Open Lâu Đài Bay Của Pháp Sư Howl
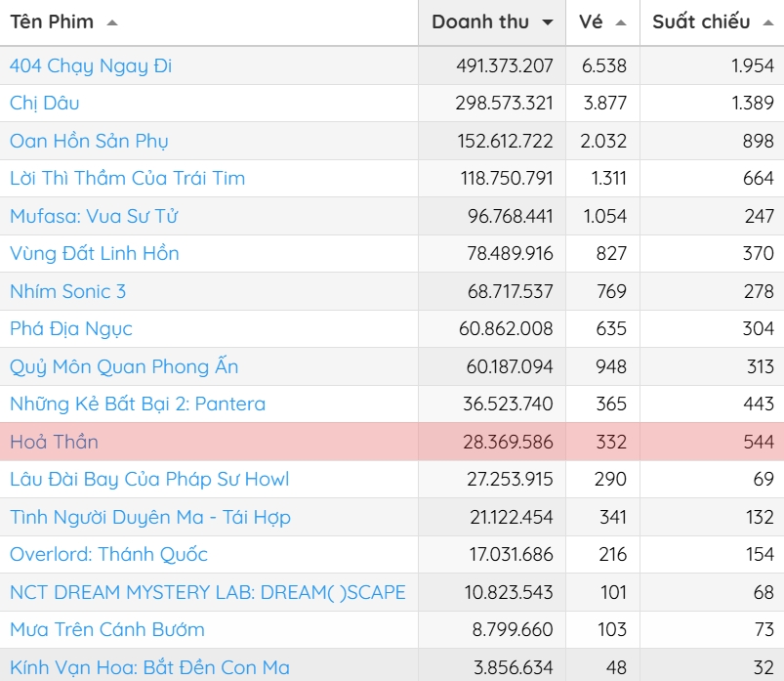 pos(149,479)
